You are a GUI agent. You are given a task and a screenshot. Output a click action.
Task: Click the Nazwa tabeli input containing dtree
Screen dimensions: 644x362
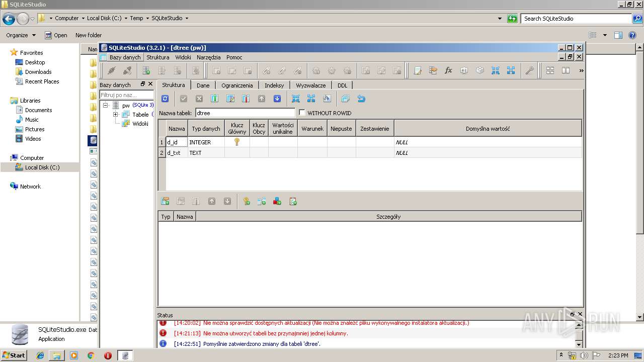[x=245, y=113]
